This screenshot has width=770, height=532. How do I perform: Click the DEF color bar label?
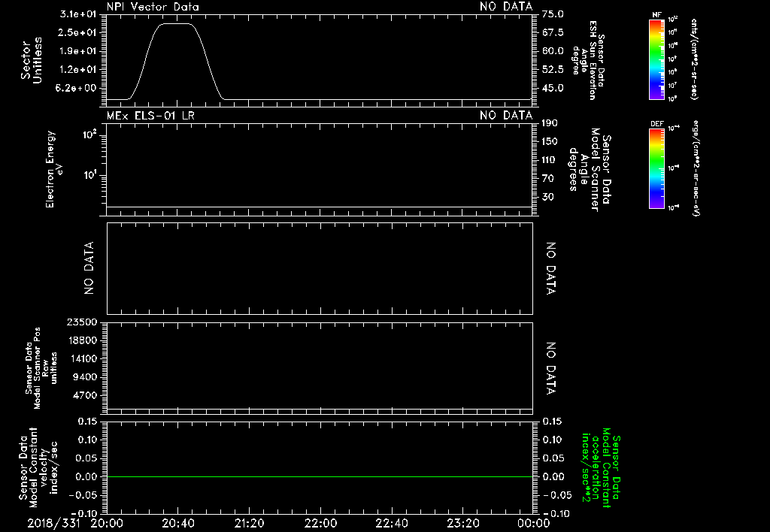[x=656, y=124]
